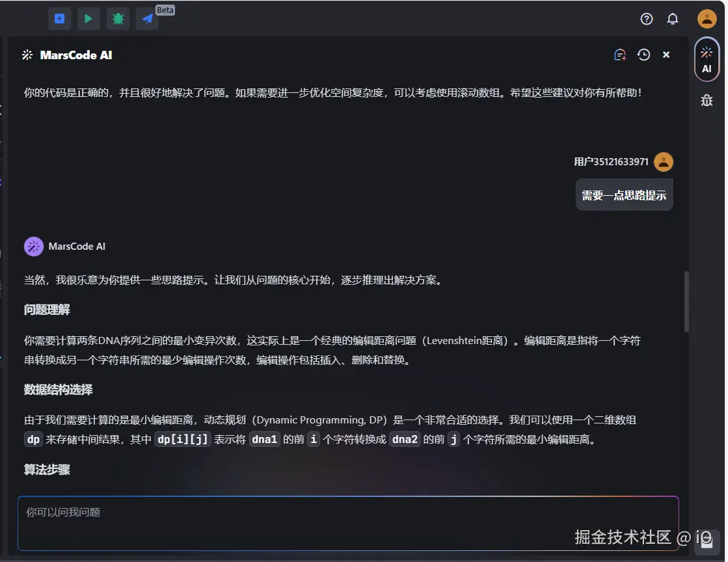
Task: Click the blue add-file toolbar icon
Action: (x=59, y=19)
